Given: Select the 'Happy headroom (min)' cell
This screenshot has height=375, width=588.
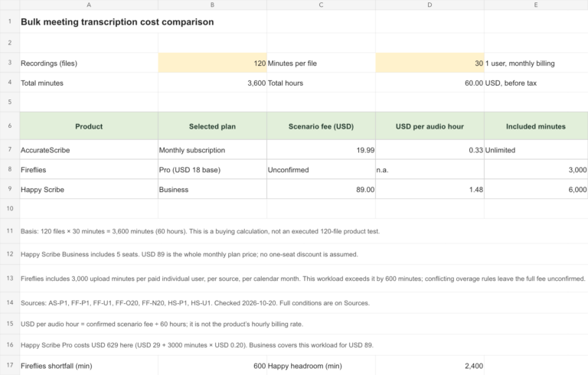Looking at the screenshot, I should tap(321, 366).
